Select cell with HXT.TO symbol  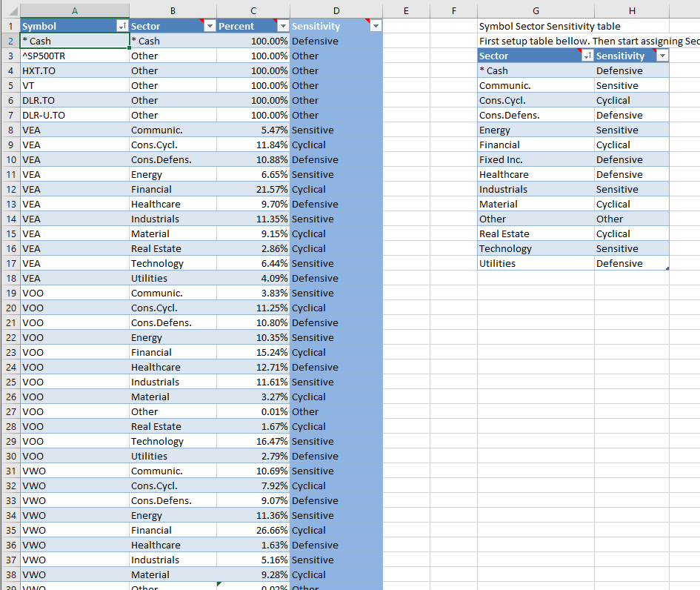point(74,70)
